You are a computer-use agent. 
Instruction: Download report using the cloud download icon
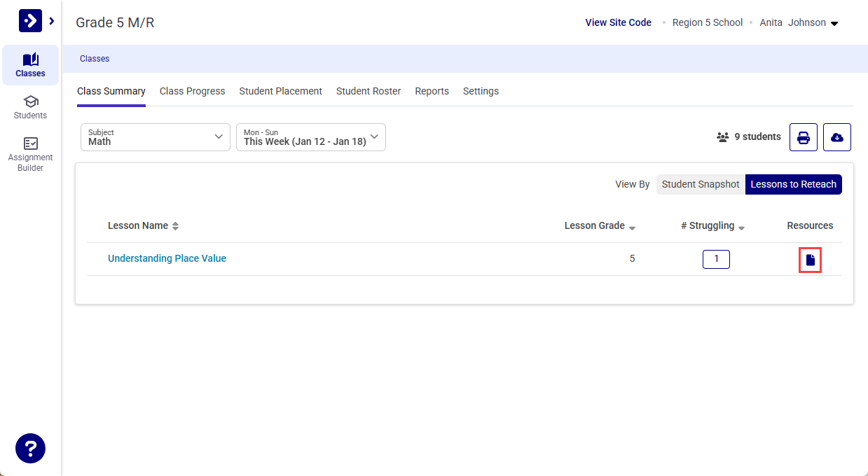(836, 137)
